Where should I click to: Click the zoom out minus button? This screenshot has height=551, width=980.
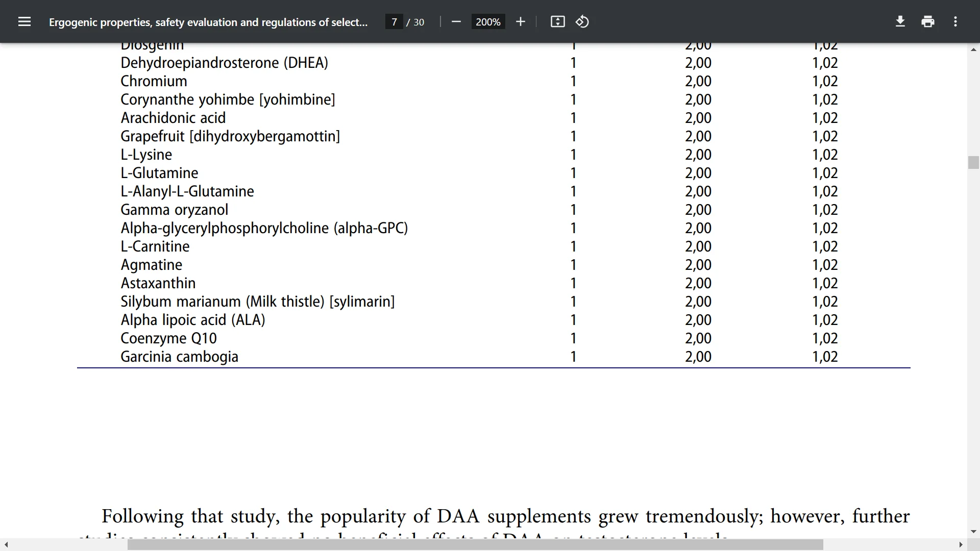click(456, 22)
